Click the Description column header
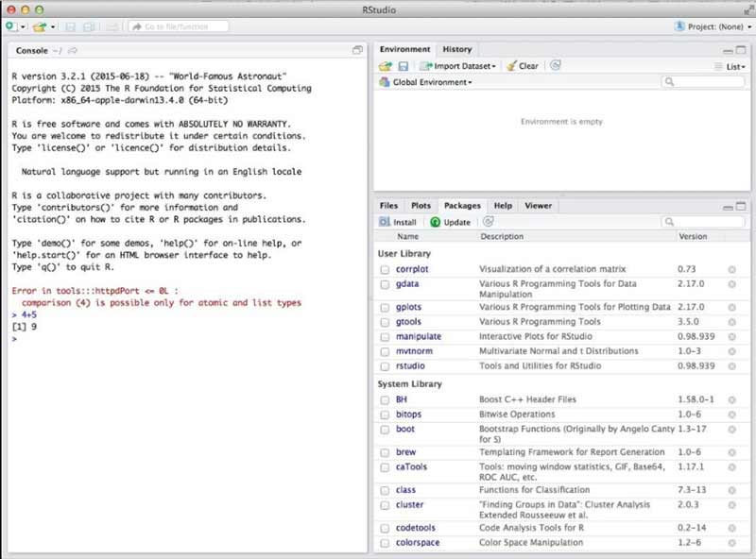The height and width of the screenshot is (559, 756). pyautogui.click(x=502, y=237)
